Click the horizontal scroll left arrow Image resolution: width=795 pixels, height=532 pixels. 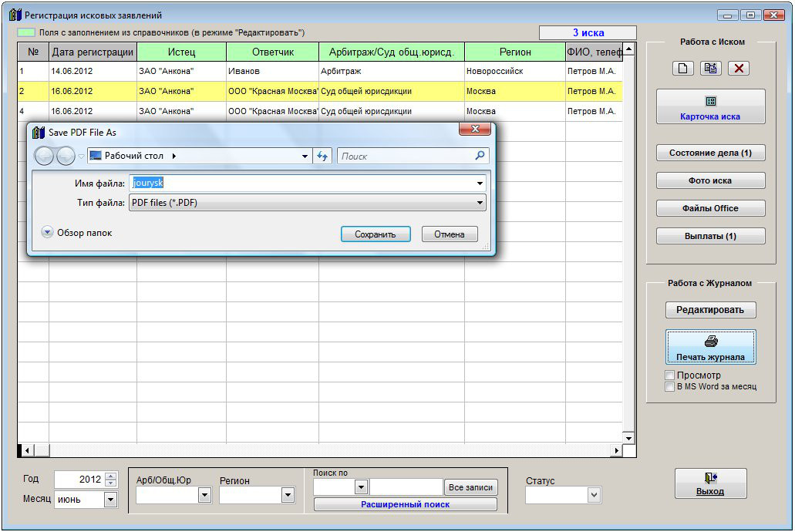(28, 450)
